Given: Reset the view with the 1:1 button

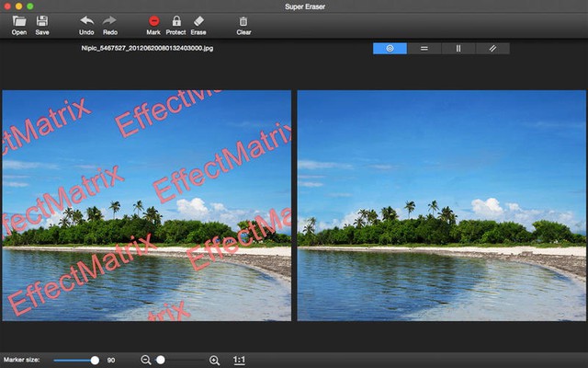Looking at the screenshot, I should pyautogui.click(x=239, y=360).
